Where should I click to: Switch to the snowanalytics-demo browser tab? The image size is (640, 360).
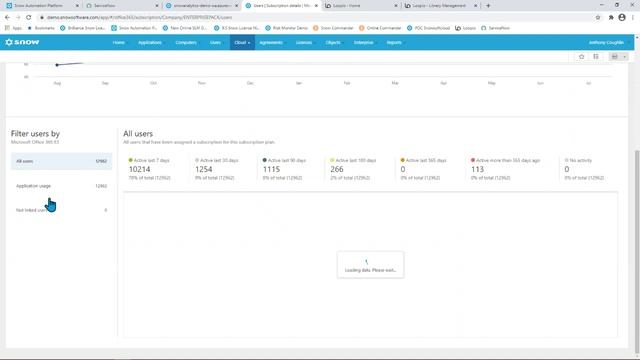click(x=201, y=6)
